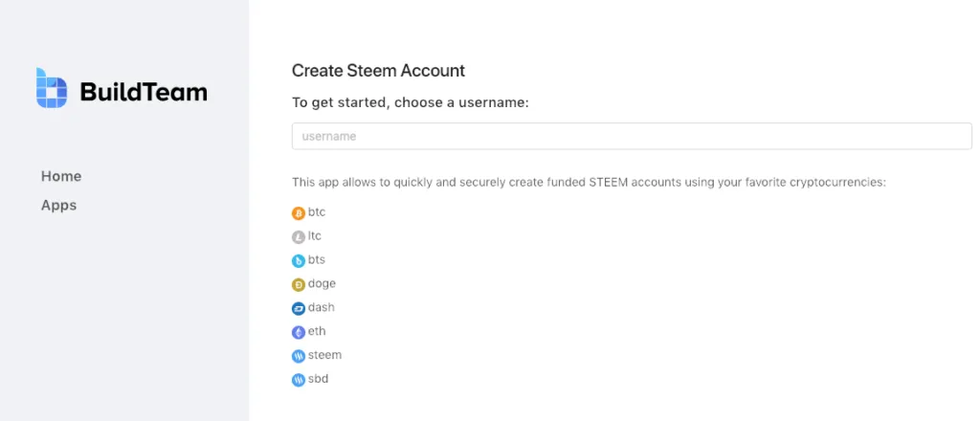Select the steem currency label
This screenshot has height=421, width=980.
[x=325, y=355]
